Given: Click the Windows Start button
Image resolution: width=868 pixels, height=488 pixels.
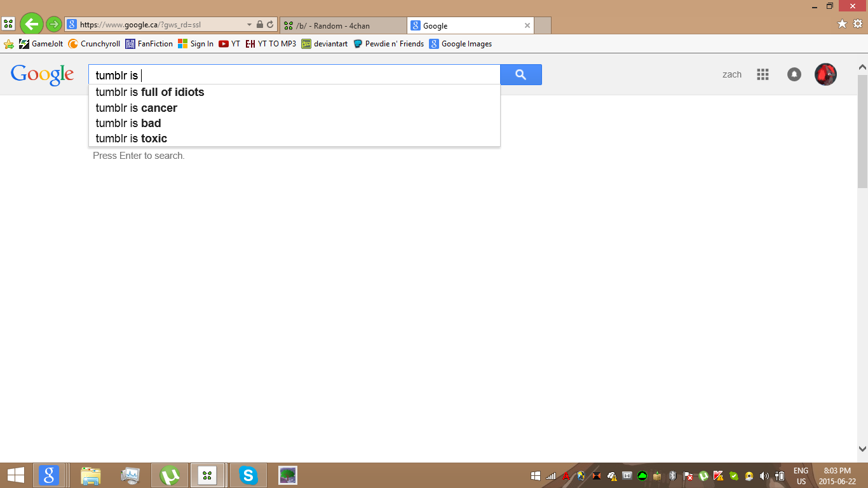Looking at the screenshot, I should click(x=15, y=475).
